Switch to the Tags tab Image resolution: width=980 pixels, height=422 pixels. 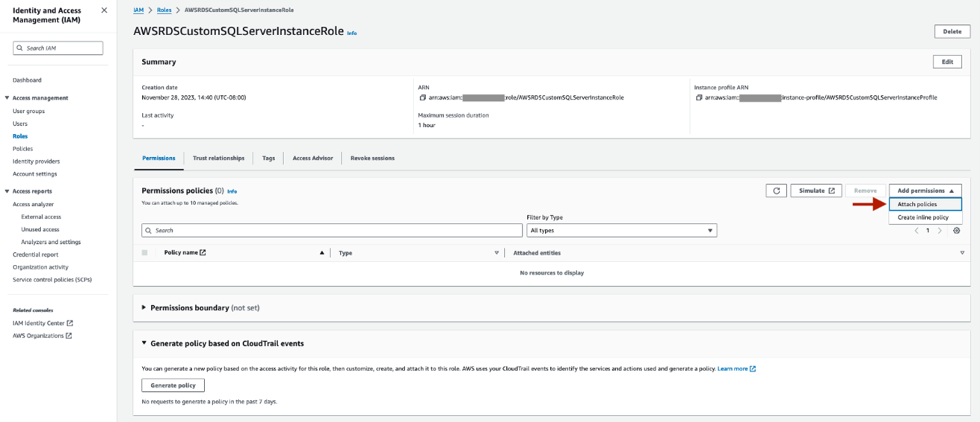click(268, 159)
